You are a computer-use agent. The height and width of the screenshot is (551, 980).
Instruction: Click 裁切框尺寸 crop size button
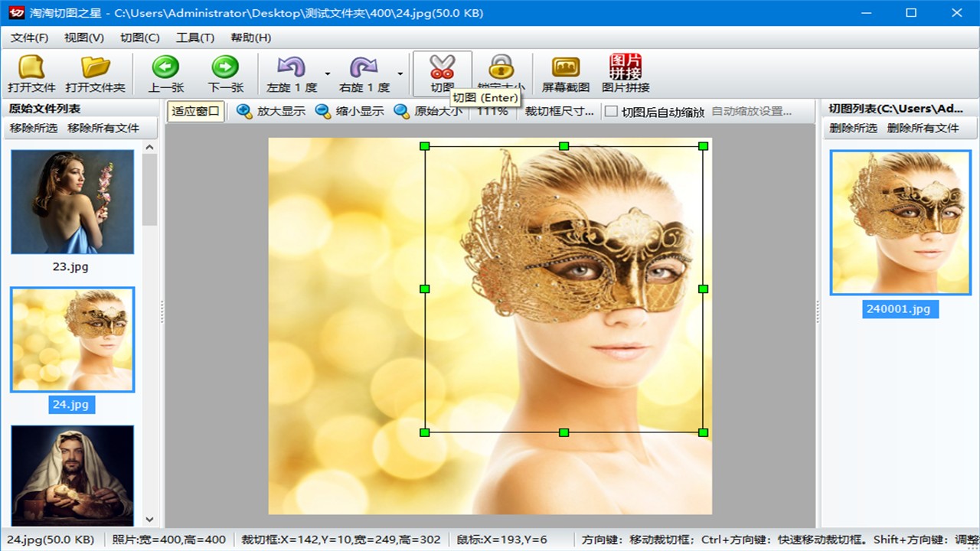coord(559,112)
